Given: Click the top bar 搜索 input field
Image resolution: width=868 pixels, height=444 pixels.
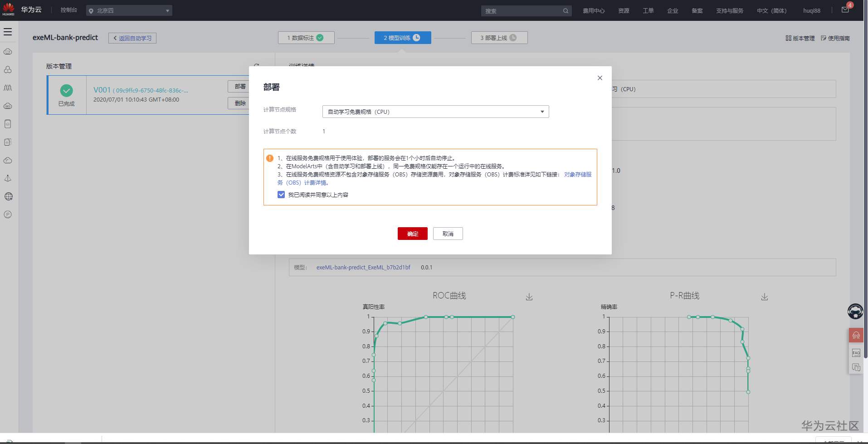Looking at the screenshot, I should click(x=522, y=11).
